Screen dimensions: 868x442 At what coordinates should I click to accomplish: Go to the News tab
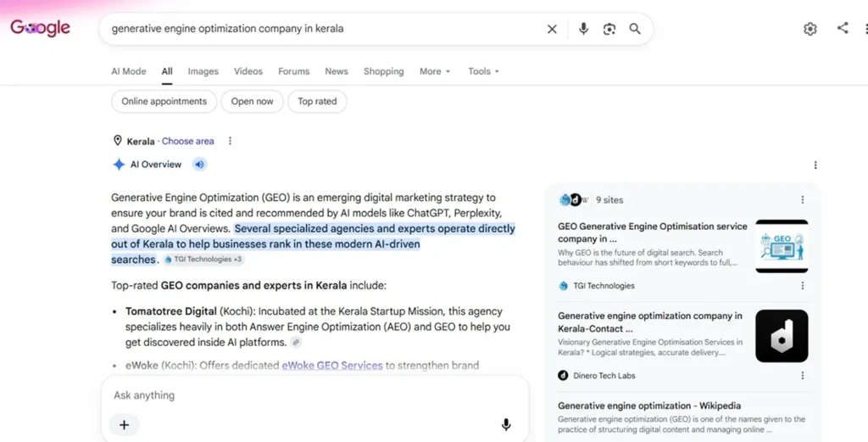(336, 71)
